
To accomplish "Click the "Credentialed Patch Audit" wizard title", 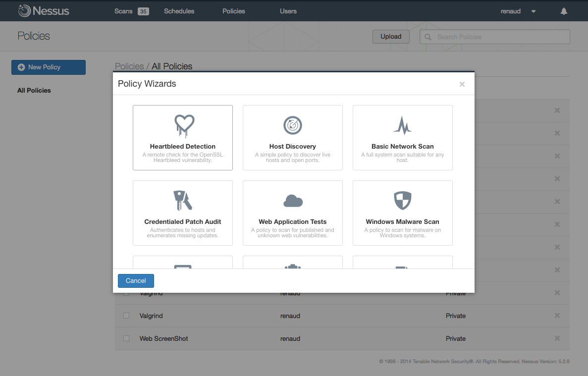I will [183, 222].
